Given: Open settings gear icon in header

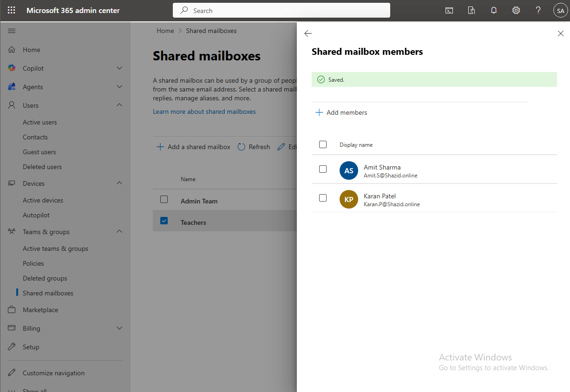Looking at the screenshot, I should pyautogui.click(x=516, y=10).
